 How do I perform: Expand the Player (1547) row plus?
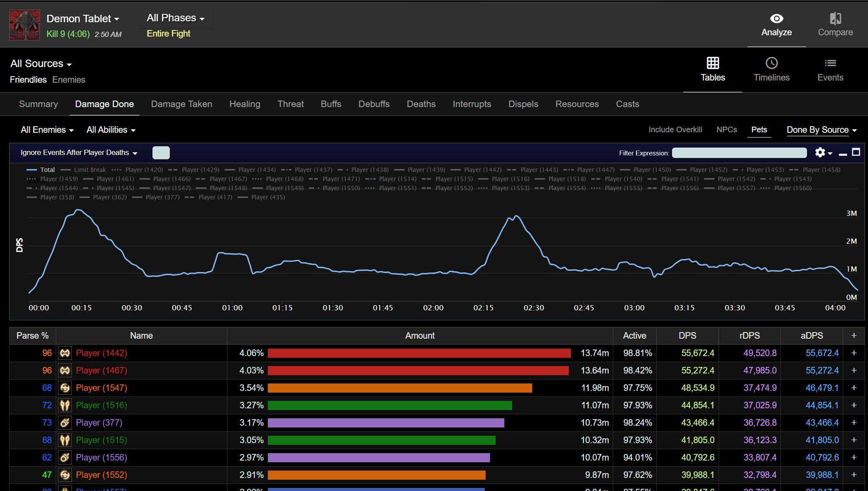854,388
